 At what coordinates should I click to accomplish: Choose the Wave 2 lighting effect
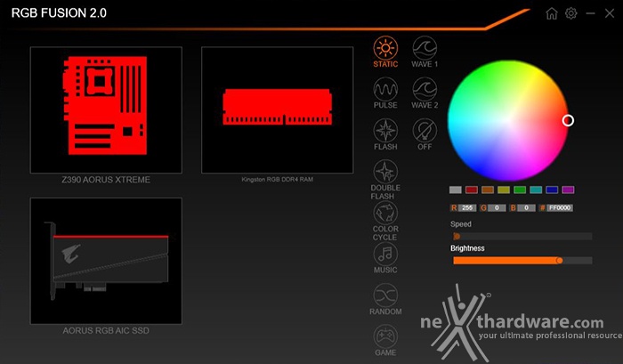click(x=425, y=93)
